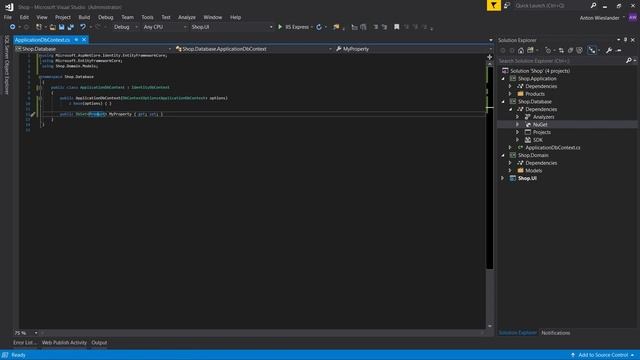Expand the SDK dependencies node
640x360 pixels.
518,140
